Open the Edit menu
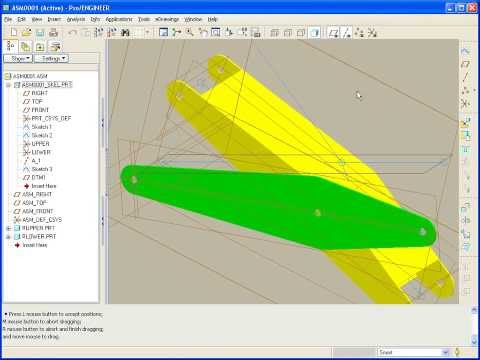This screenshot has height=360, width=480. [x=22, y=19]
